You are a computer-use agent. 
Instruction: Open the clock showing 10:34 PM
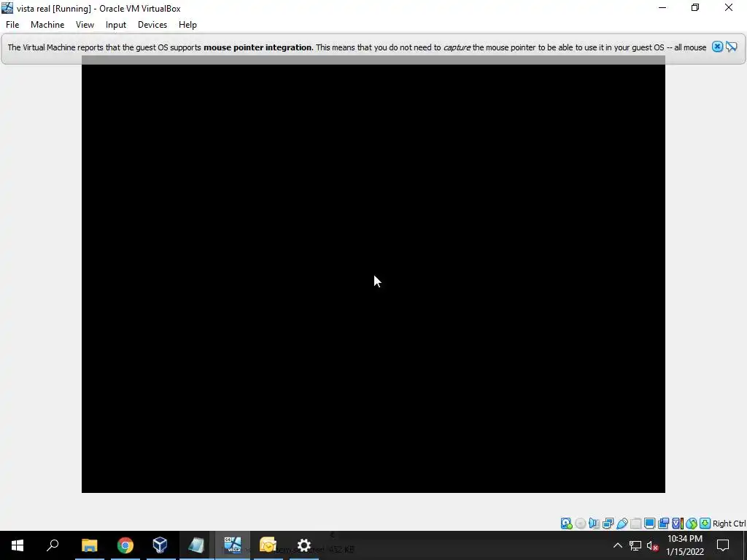coord(684,545)
